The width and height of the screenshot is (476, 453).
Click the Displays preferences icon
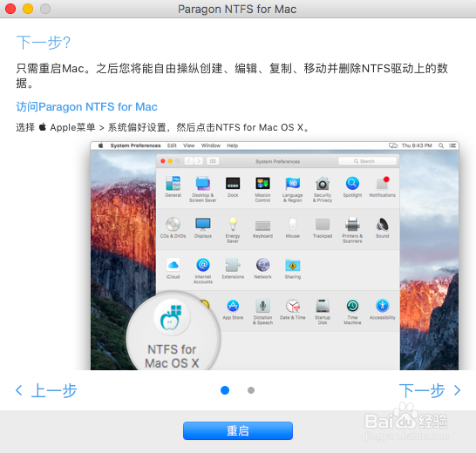pyautogui.click(x=203, y=224)
